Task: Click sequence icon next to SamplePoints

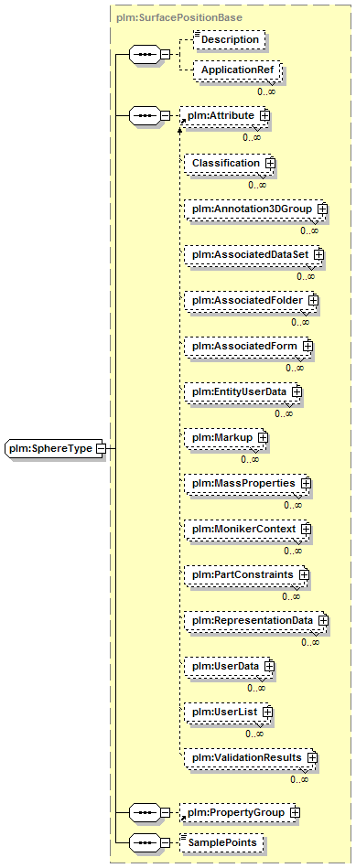Action: tap(146, 842)
